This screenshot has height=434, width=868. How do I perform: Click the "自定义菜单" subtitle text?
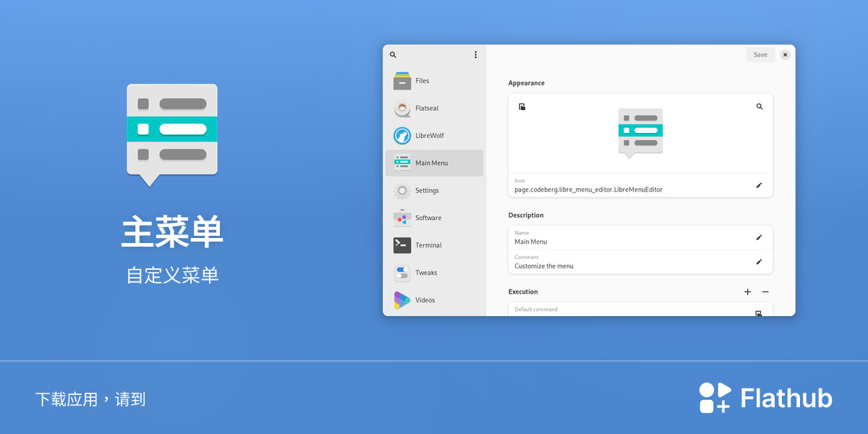click(x=172, y=276)
